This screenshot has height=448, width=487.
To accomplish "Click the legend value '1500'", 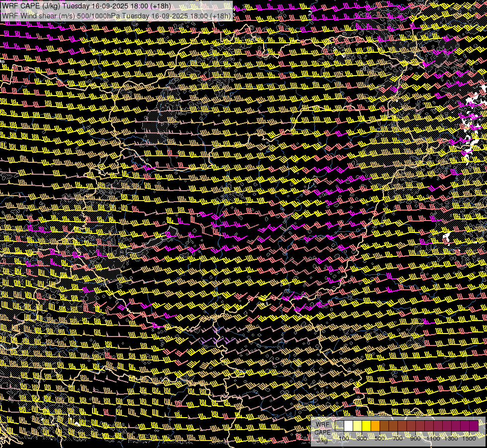I will [x=469, y=439].
